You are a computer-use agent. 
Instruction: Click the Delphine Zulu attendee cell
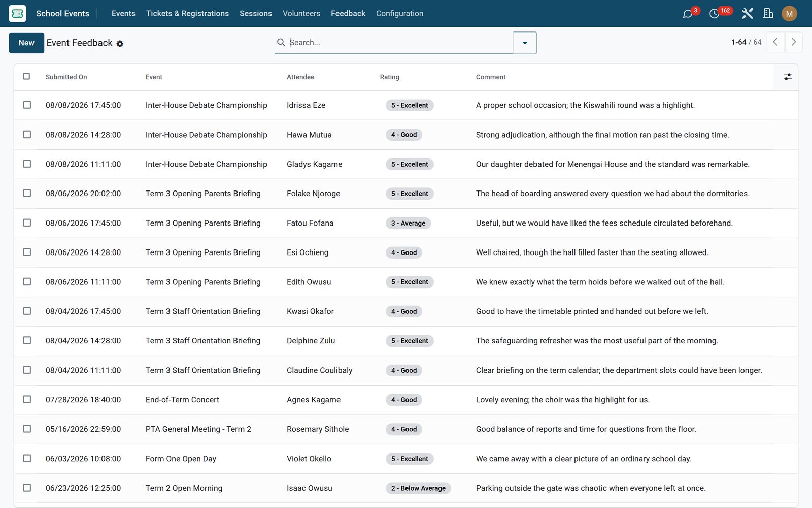click(x=311, y=341)
